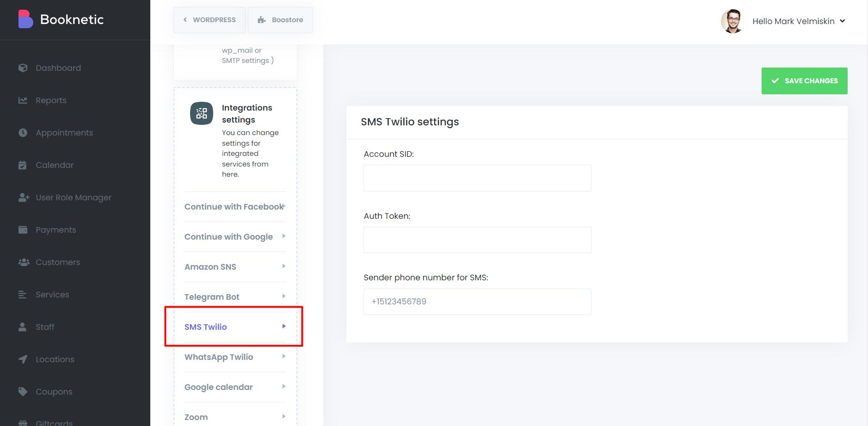The width and height of the screenshot is (868, 426).
Task: Open the Calendar menu item
Action: coord(55,165)
